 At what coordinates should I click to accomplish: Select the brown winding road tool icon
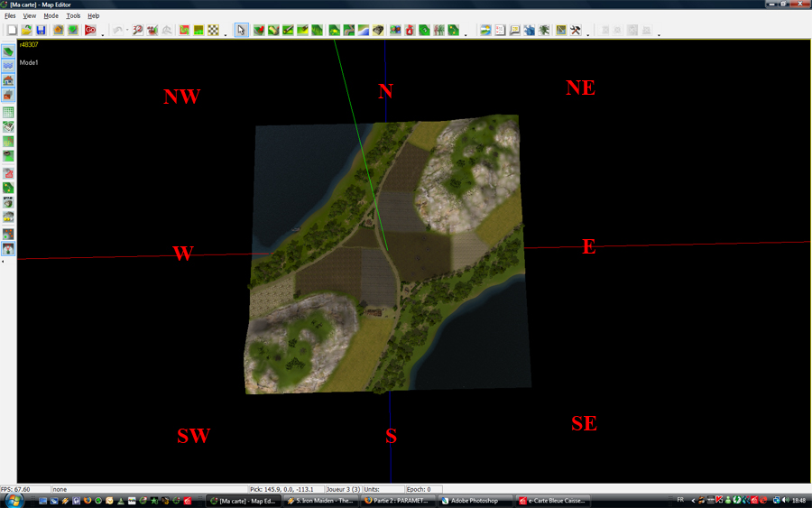tap(348, 30)
